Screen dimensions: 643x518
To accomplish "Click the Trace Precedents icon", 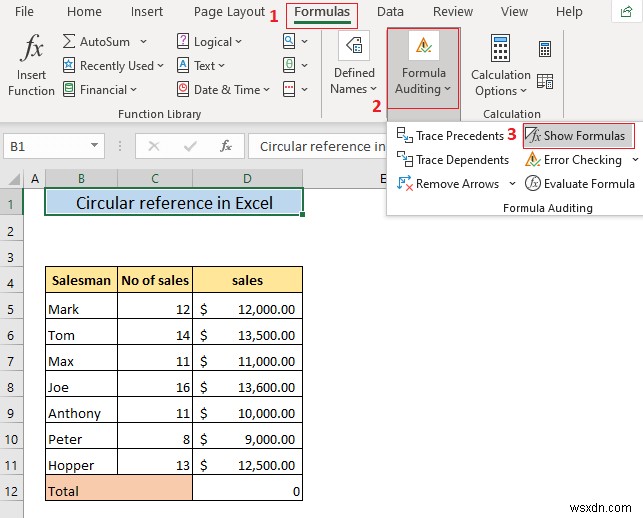I will 405,135.
